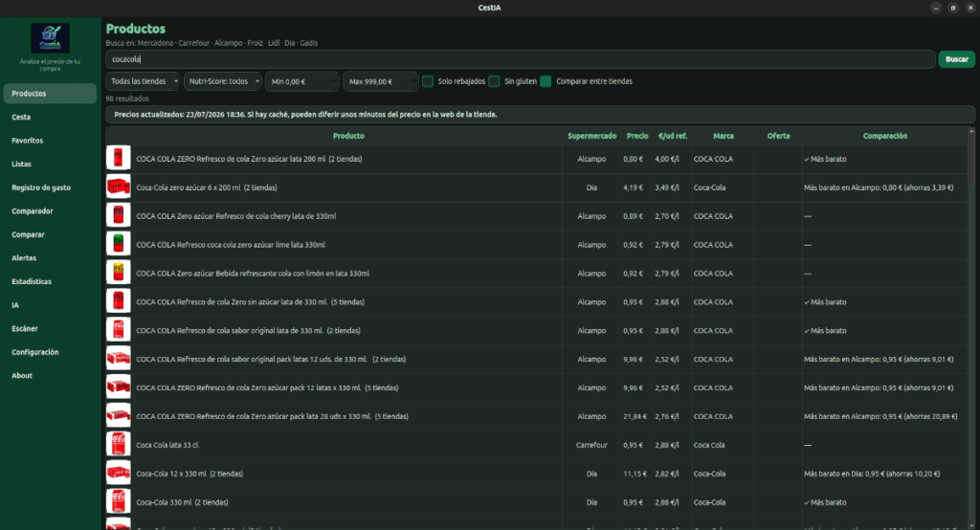Click the Carrefour Coca Cola lata 33 cl image
This screenshot has width=980, height=530.
tap(118, 444)
